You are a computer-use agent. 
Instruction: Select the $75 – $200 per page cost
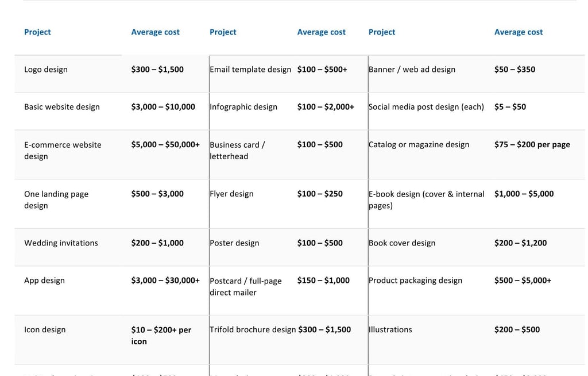click(x=532, y=145)
